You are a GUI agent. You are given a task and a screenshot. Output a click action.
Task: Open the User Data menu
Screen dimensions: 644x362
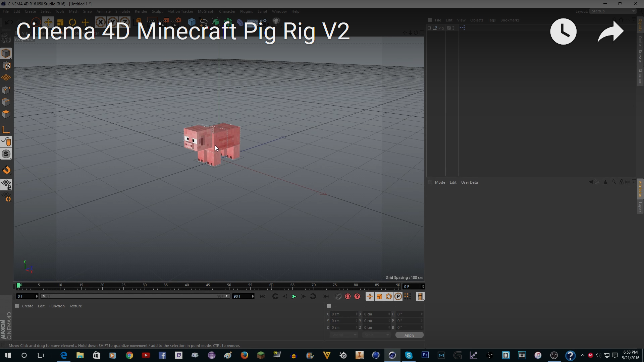469,182
